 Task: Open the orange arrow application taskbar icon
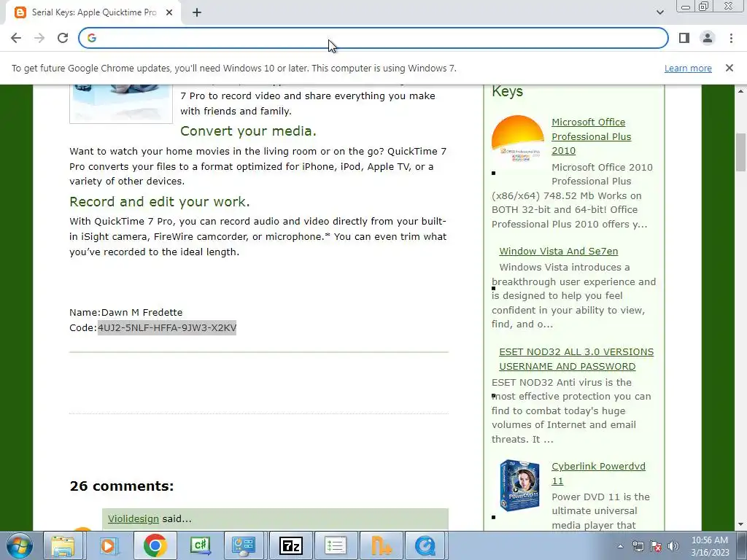point(381,545)
